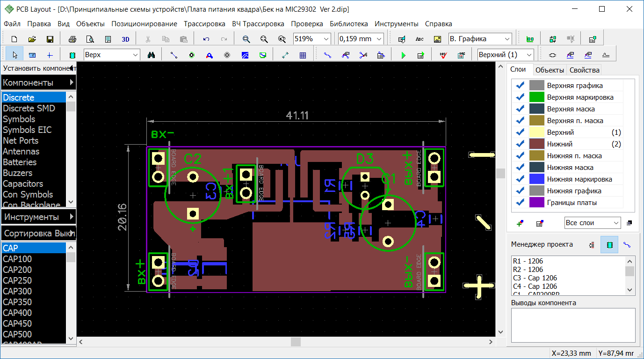
Task: Toggle visibility of Нижний layer
Action: click(x=520, y=144)
